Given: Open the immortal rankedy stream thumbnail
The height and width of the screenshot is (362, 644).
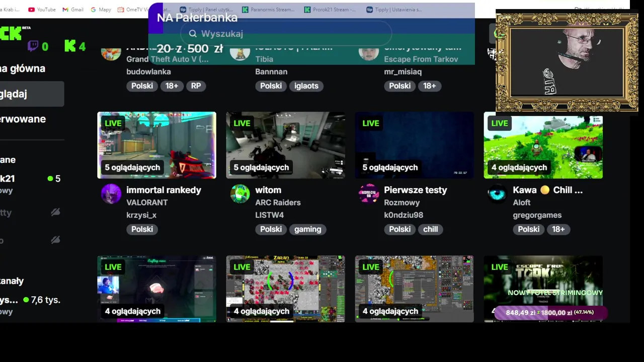Looking at the screenshot, I should [156, 145].
